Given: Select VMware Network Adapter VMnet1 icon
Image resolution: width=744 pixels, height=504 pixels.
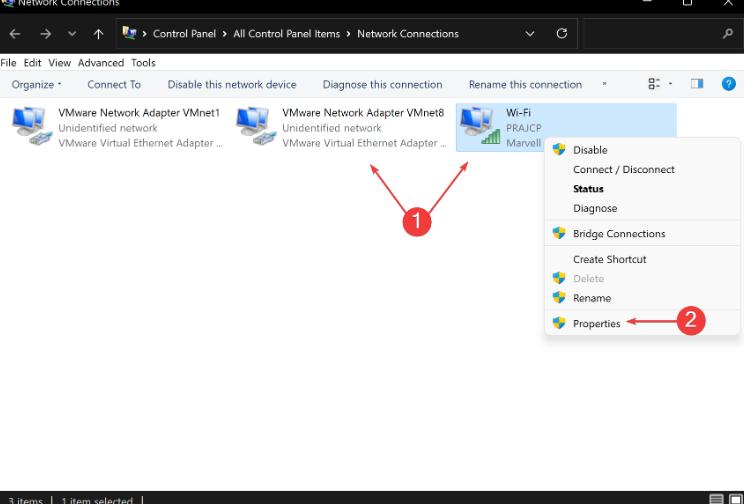Looking at the screenshot, I should click(32, 126).
